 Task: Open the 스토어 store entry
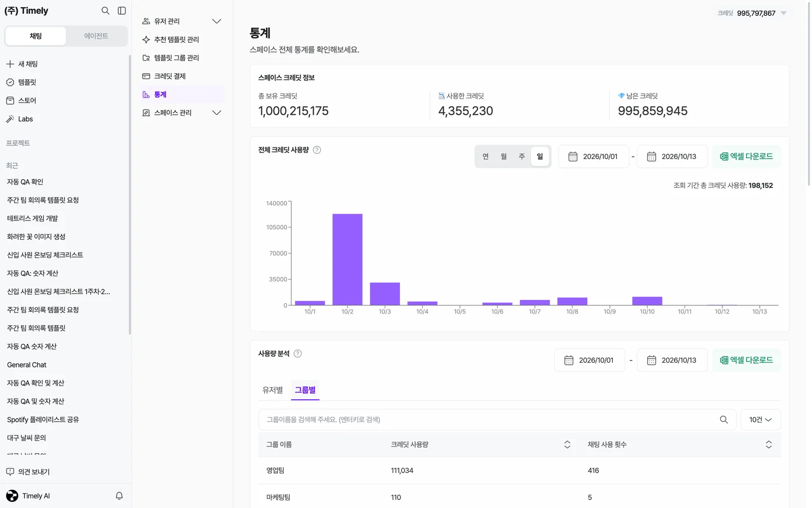22,101
